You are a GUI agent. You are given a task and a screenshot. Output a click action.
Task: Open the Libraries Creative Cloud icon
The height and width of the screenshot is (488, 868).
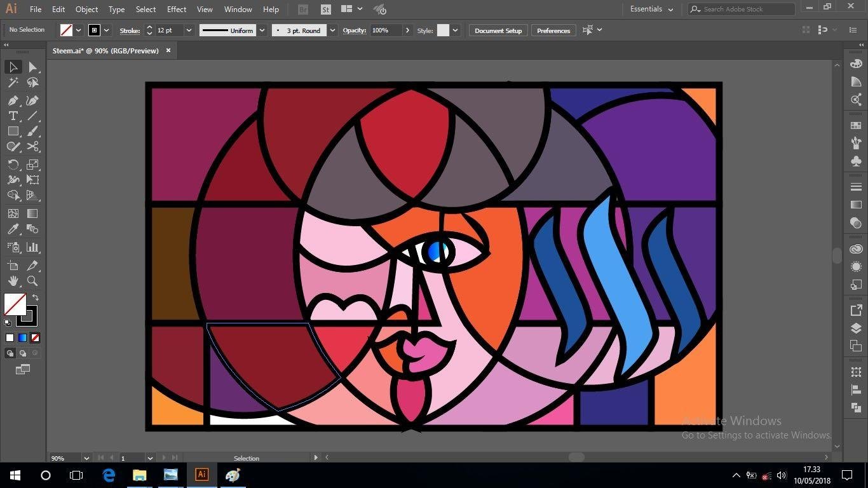pos(856,249)
